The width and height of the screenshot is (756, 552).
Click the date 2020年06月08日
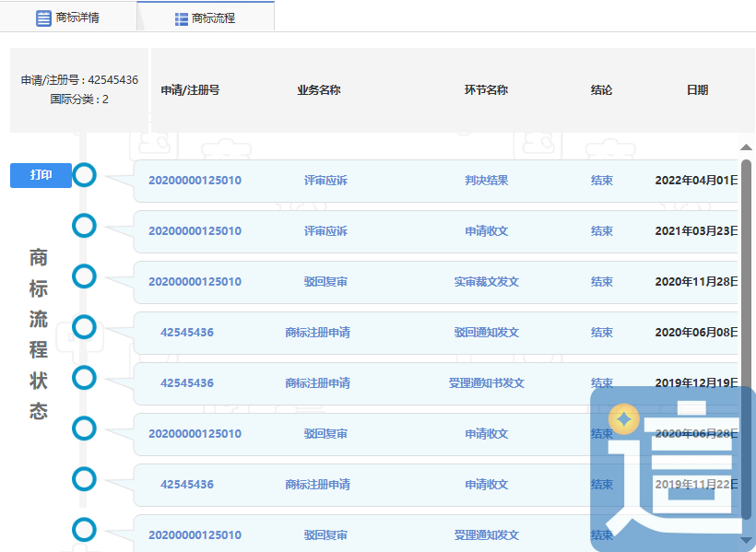[x=696, y=332]
